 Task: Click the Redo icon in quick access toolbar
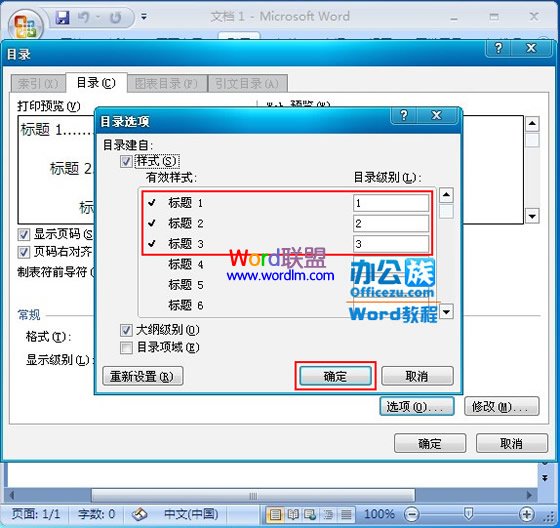coord(116,17)
